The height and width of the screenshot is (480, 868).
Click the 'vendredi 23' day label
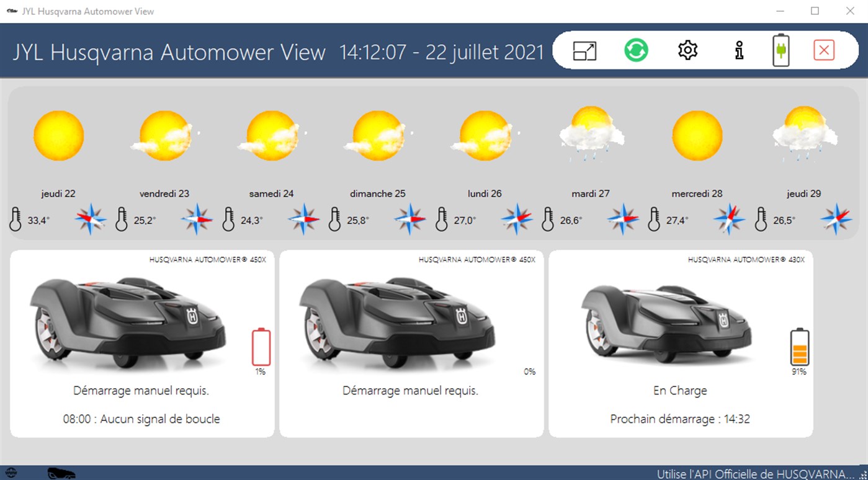click(164, 193)
